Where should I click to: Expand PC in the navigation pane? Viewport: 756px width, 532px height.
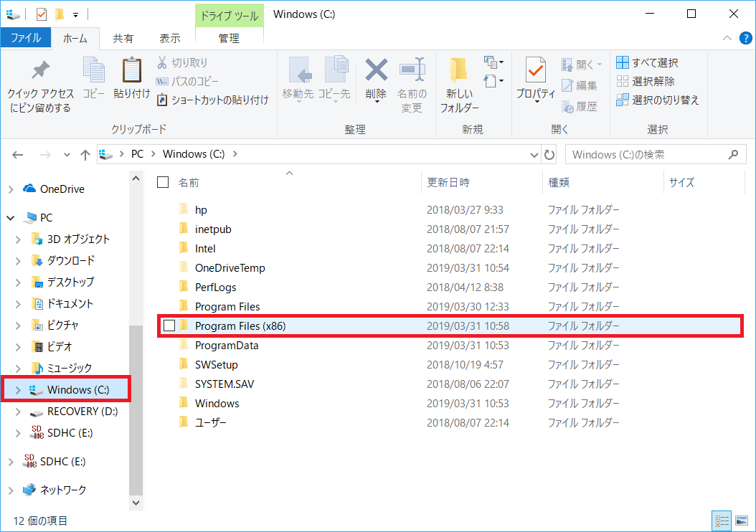point(10,217)
